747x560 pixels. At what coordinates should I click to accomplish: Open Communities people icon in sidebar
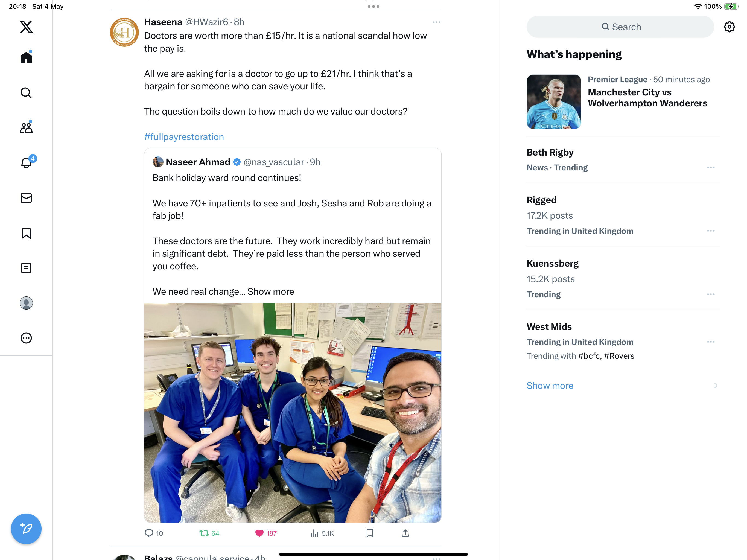26,127
